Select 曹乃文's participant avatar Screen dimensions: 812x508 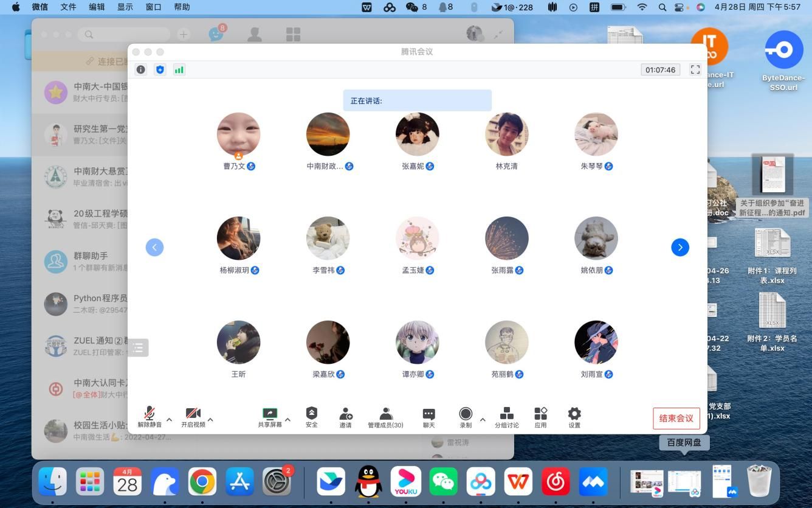(x=238, y=134)
